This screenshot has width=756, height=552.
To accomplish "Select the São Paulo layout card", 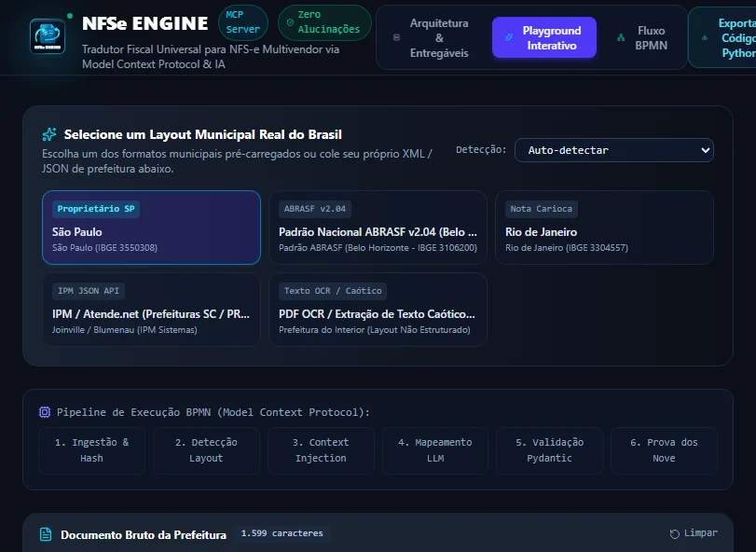I will pos(151,228).
